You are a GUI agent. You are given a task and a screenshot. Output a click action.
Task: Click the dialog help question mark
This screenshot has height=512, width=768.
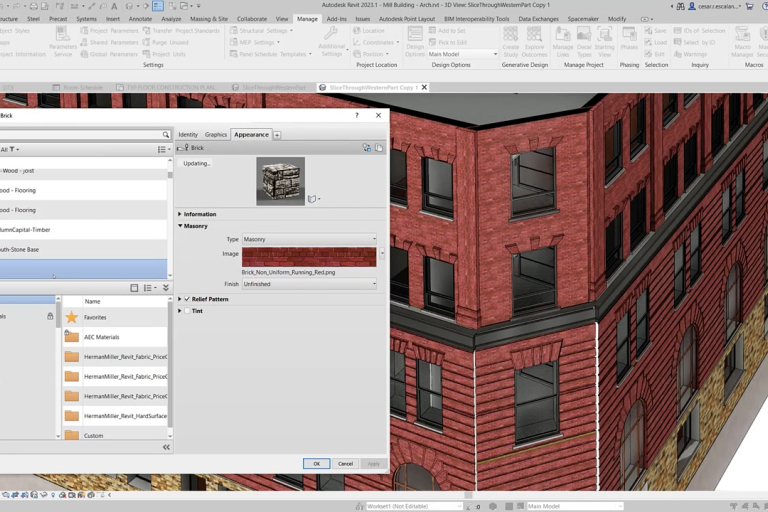[x=357, y=115]
